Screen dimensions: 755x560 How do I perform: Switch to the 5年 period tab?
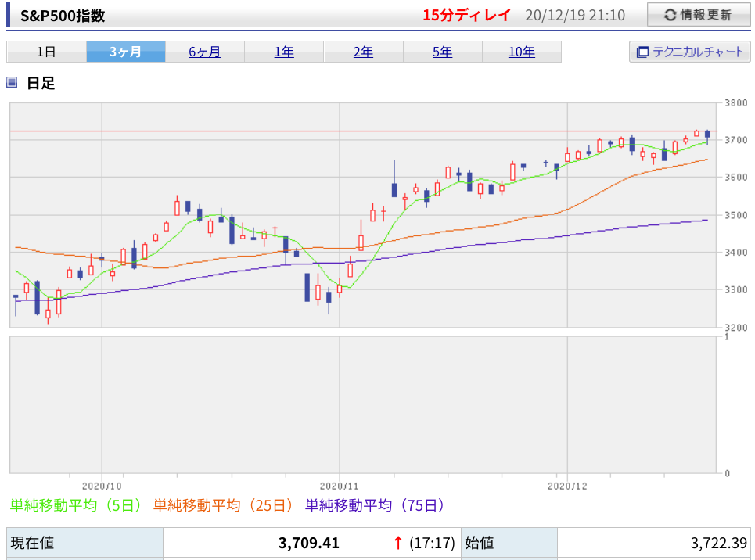(442, 52)
